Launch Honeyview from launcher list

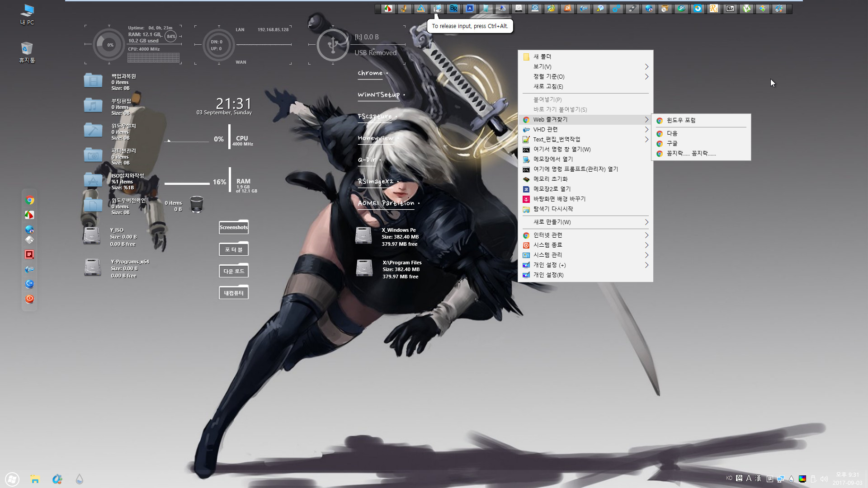click(x=376, y=138)
